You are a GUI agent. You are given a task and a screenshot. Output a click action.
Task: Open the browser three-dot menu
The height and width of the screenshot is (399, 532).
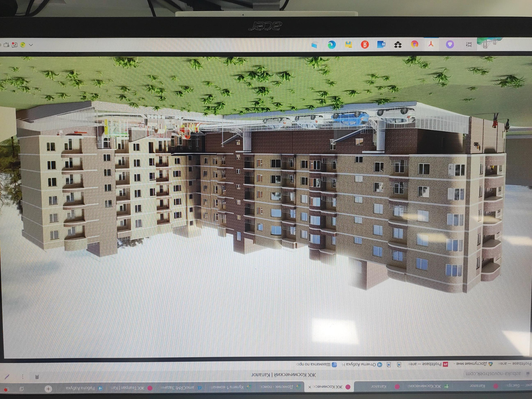click(x=23, y=377)
